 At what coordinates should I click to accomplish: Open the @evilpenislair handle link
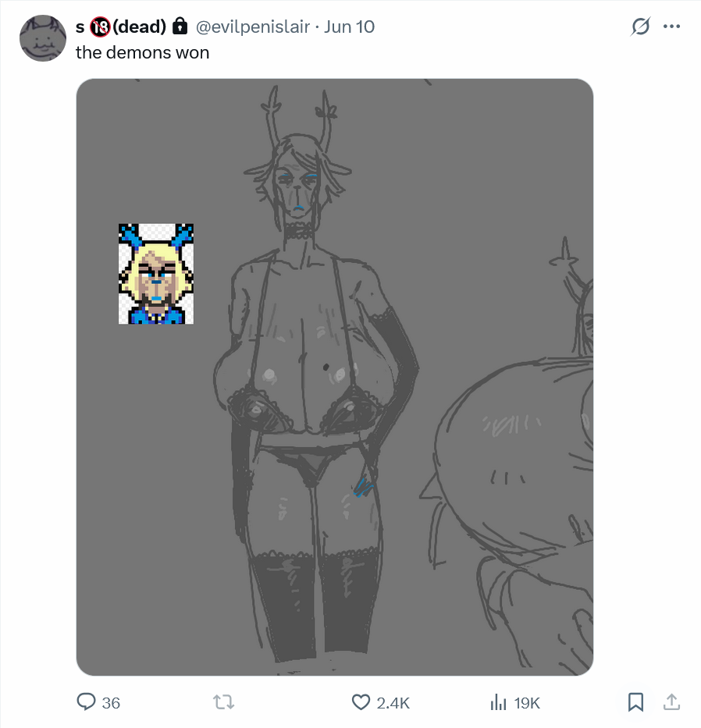(x=252, y=27)
